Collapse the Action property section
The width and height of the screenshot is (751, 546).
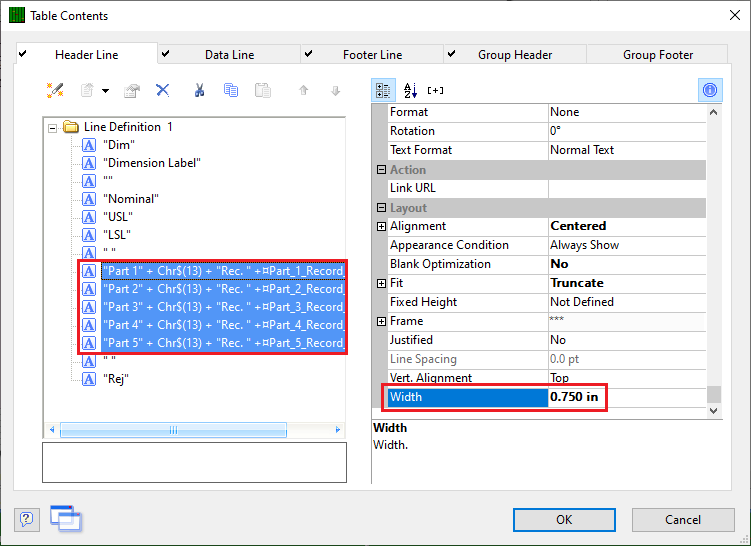381,170
